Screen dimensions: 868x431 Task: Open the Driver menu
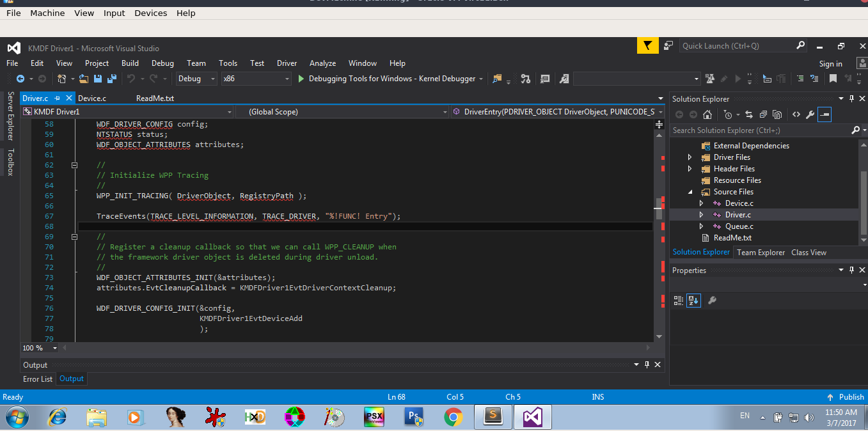coord(287,63)
